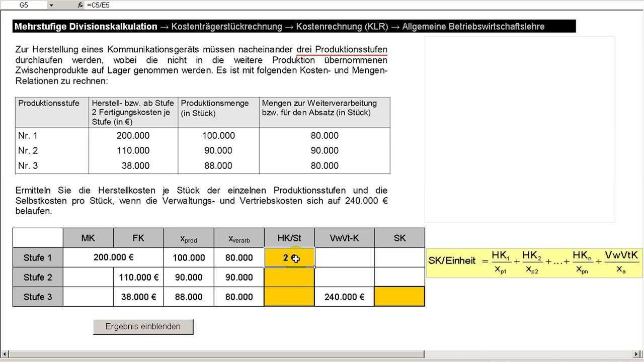Click the yellow SK/Einheit formula box
Viewport: 644px width, 362px height.
click(534, 262)
